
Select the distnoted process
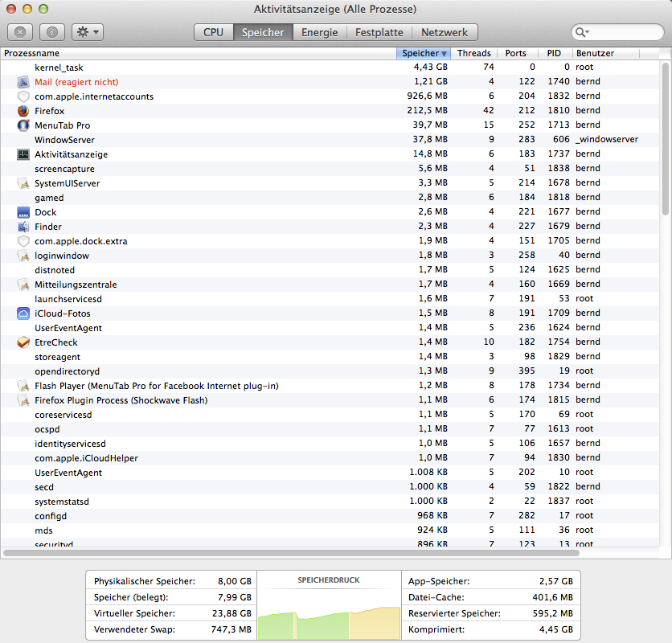[330, 270]
